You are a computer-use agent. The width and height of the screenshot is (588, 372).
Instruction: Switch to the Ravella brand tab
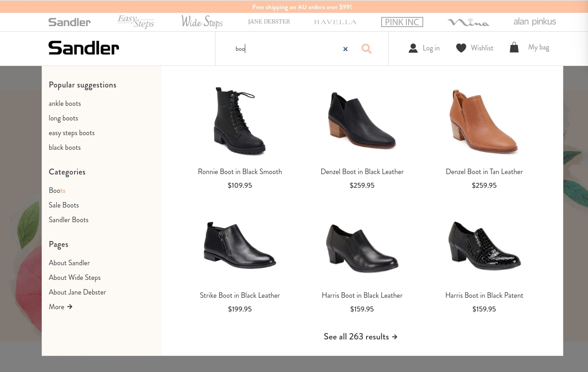point(335,22)
